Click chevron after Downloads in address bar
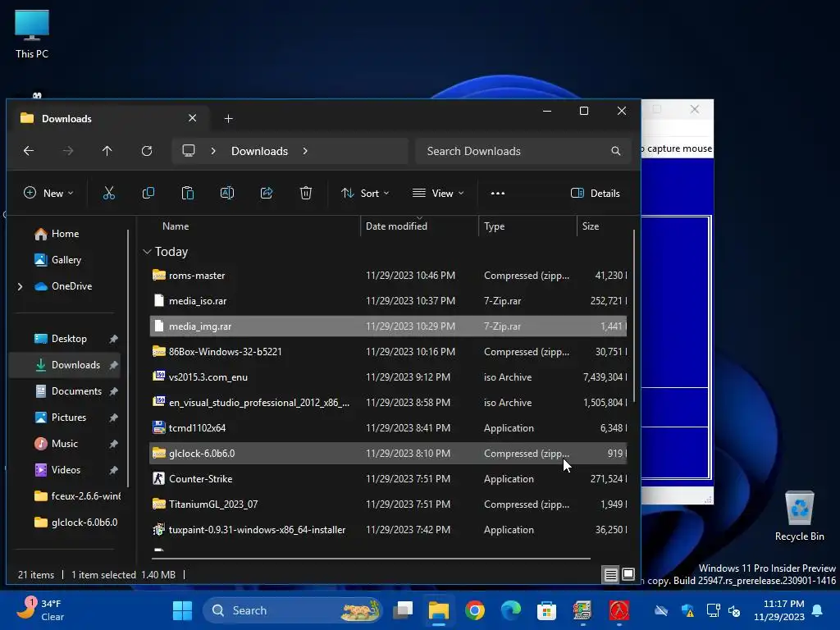 [x=305, y=151]
